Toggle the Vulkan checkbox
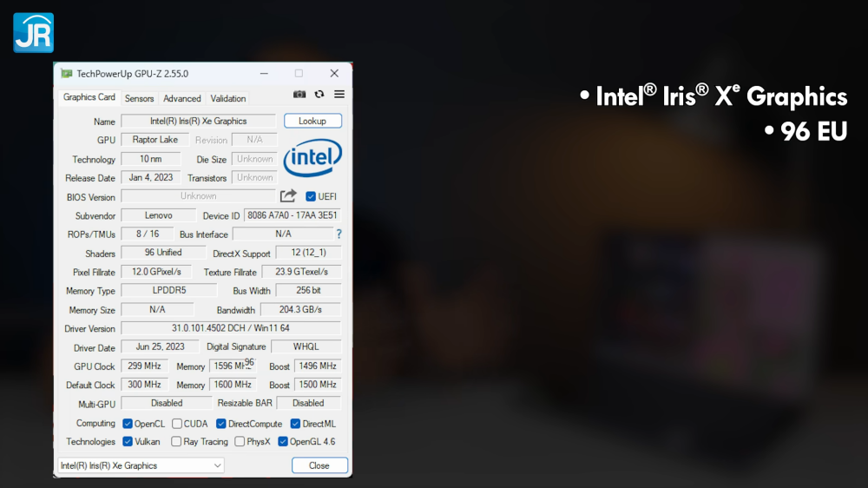The width and height of the screenshot is (868, 488). (128, 441)
